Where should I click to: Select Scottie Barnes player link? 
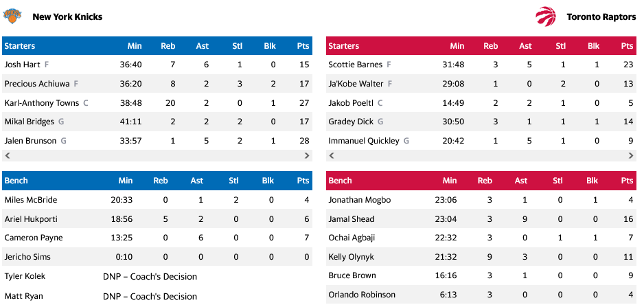tap(356, 65)
